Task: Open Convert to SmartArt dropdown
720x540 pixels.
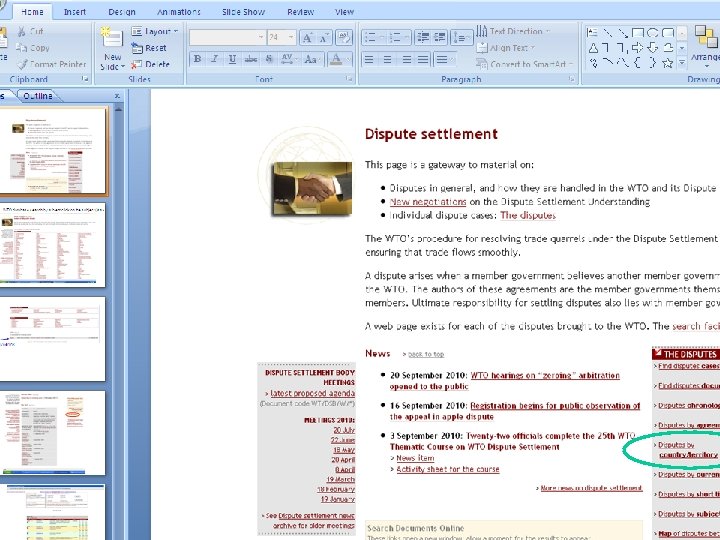Action: coord(525,64)
